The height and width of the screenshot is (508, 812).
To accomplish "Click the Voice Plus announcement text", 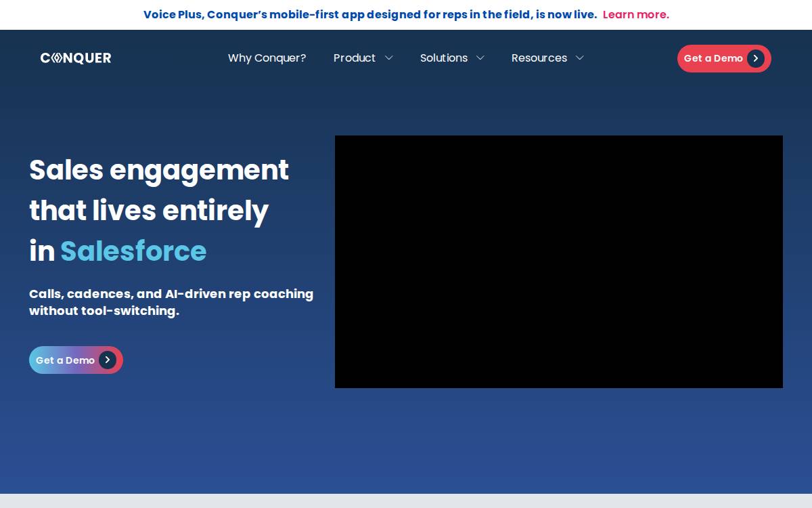I will (370, 14).
